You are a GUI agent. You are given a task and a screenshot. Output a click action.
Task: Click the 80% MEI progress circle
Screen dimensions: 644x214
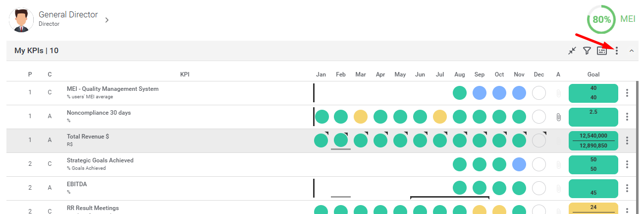[x=601, y=20]
